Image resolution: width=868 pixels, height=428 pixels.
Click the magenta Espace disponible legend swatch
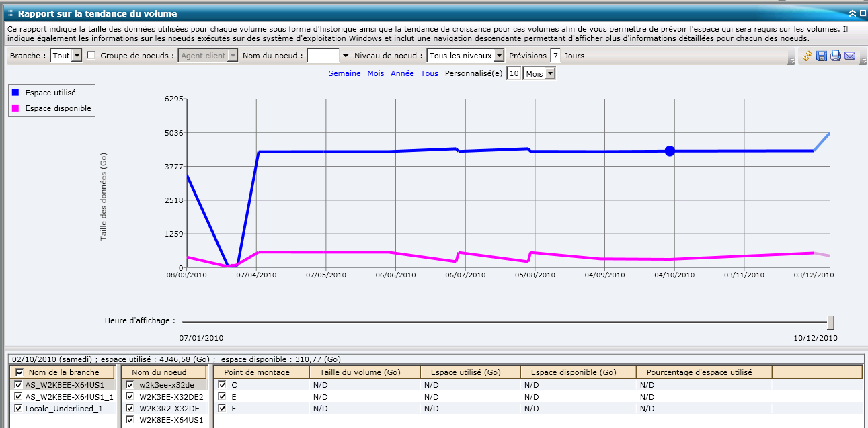point(15,108)
